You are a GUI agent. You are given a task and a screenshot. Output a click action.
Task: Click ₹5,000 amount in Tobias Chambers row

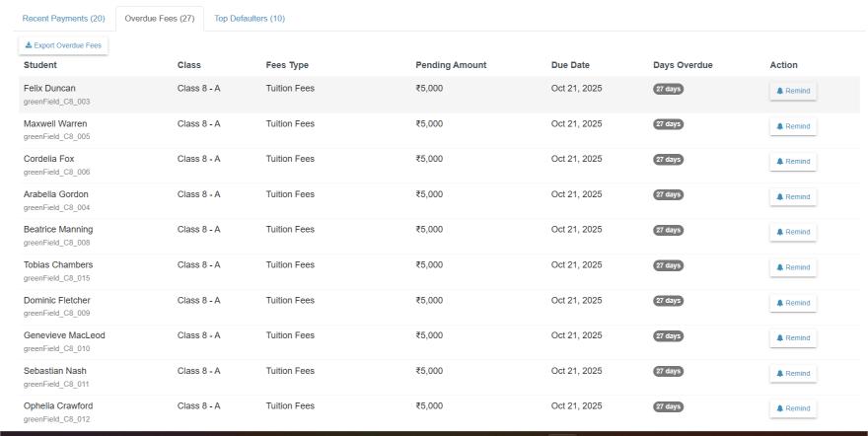point(429,264)
